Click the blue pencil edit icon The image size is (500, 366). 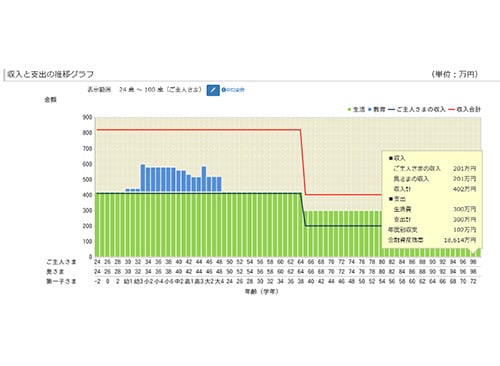[x=213, y=90]
